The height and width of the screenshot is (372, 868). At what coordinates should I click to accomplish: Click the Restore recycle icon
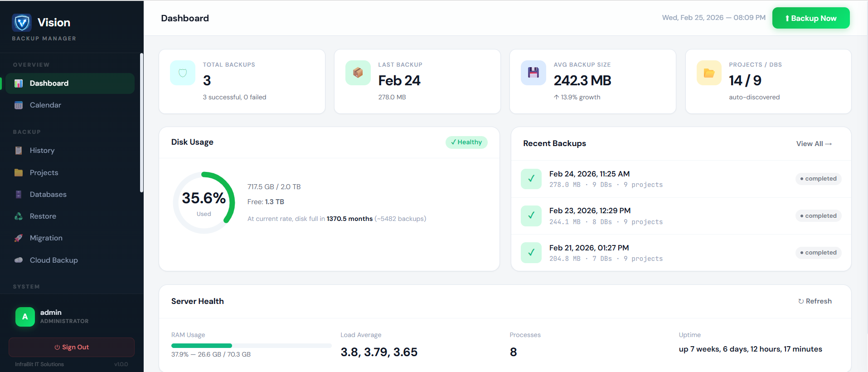(19, 216)
